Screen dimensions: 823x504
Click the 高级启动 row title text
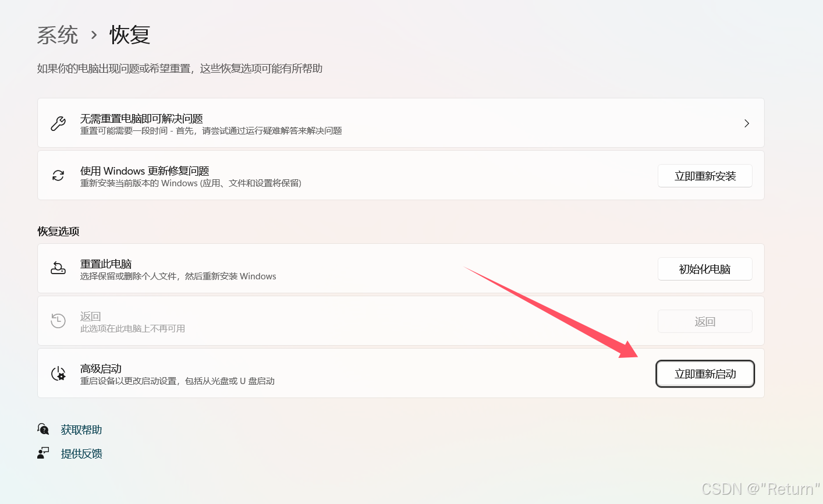(x=101, y=368)
